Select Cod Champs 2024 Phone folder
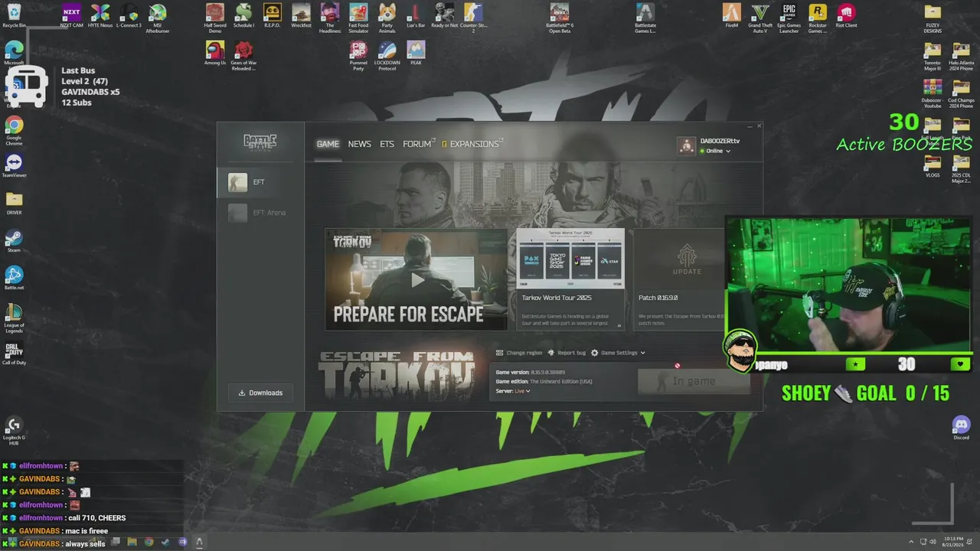The height and width of the screenshot is (551, 980). tap(961, 94)
